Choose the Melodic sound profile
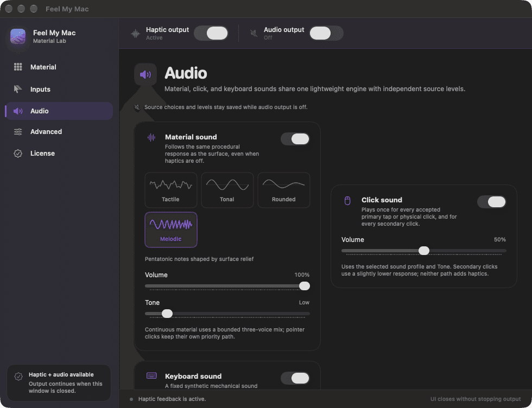Screen dimensions: 532x408 (170, 229)
